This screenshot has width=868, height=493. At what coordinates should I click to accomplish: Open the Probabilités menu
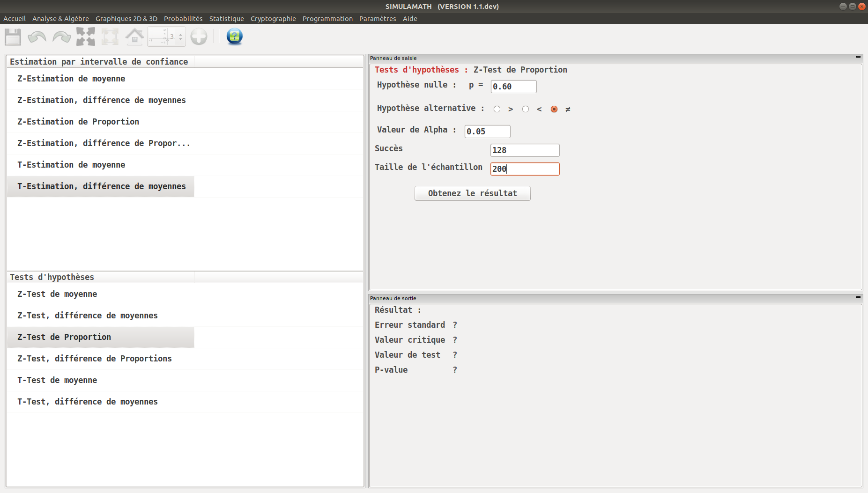point(183,19)
